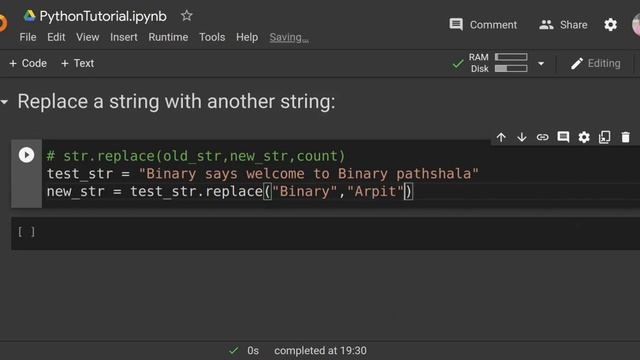Click the Google Drive icon beside notebook title

coord(29,16)
